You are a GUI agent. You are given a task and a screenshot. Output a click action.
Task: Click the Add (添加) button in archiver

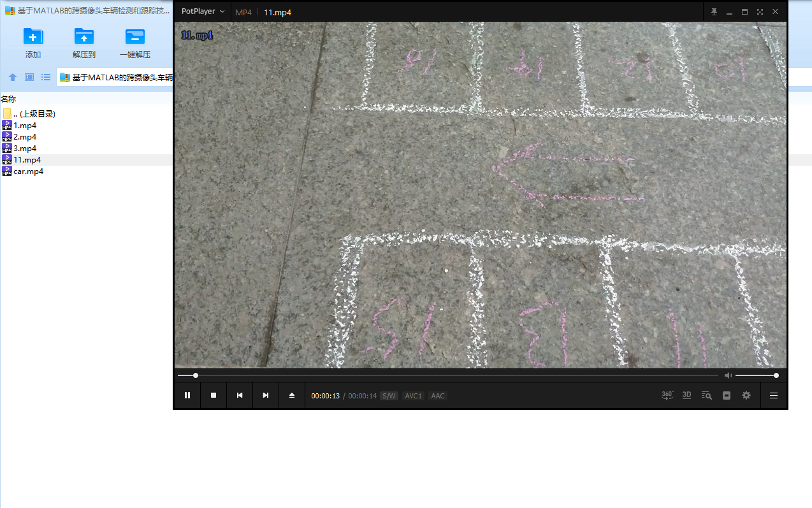33,43
